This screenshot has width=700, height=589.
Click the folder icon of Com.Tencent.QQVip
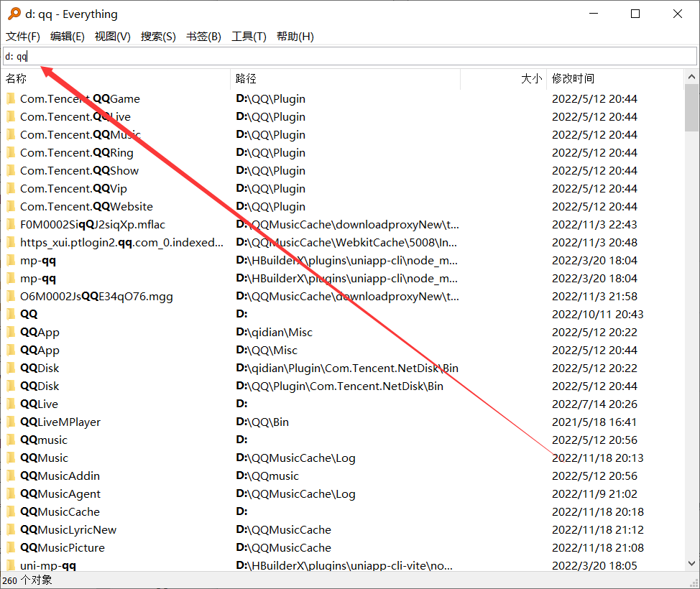tap(11, 188)
